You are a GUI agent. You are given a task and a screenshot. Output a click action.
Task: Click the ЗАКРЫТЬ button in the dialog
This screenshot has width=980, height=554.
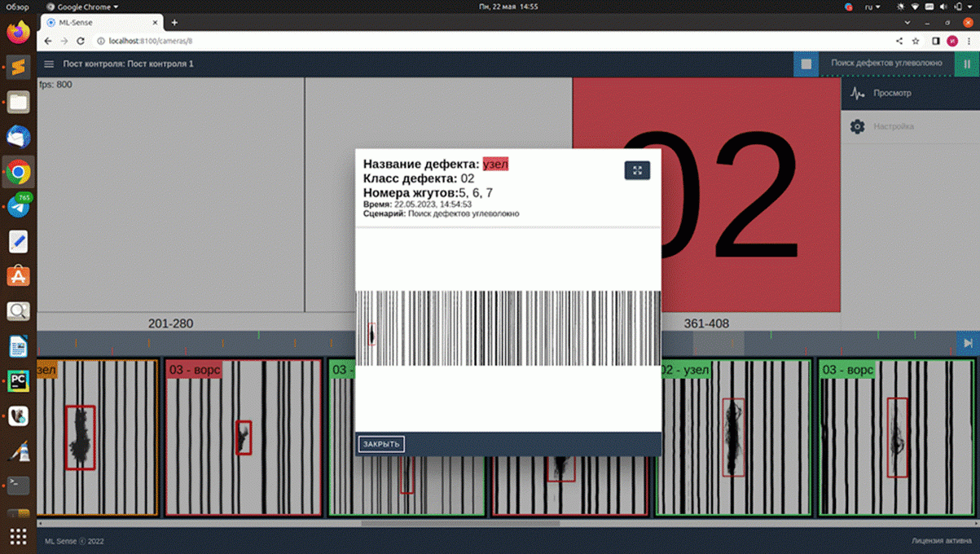point(381,444)
